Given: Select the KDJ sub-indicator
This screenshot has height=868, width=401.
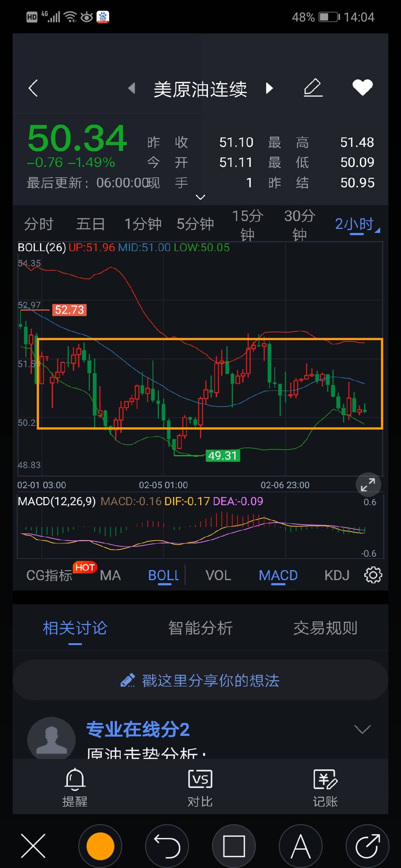Looking at the screenshot, I should click(x=337, y=575).
